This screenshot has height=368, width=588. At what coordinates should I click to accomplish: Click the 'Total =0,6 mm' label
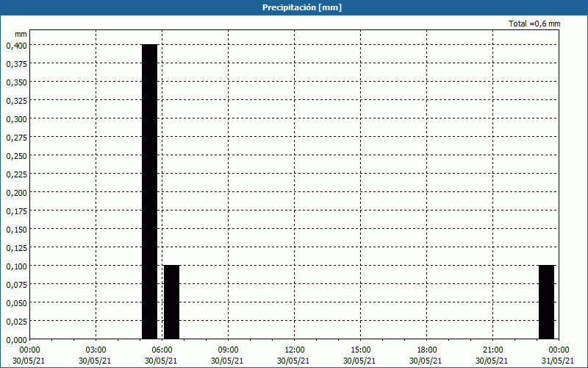[534, 24]
